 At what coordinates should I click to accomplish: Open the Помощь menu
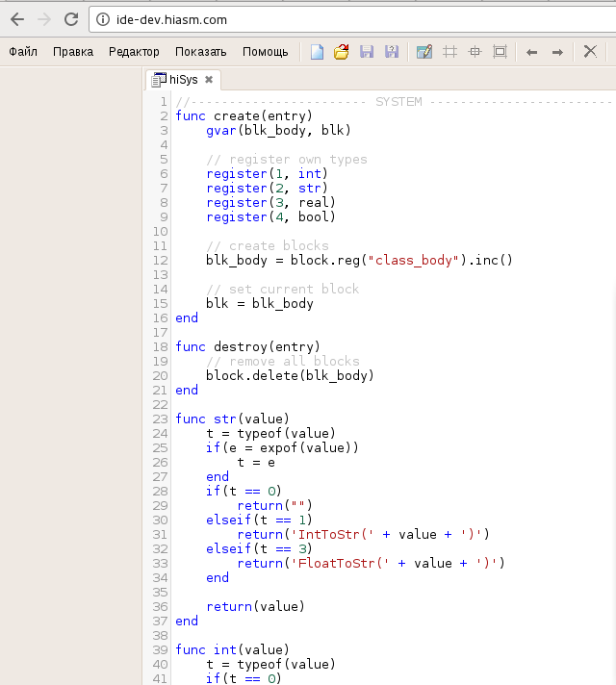[265, 52]
